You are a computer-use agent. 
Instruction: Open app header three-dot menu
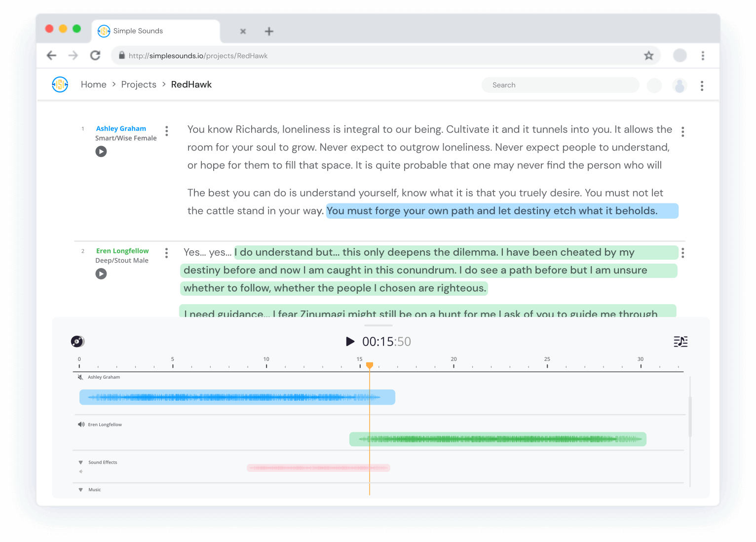[702, 86]
